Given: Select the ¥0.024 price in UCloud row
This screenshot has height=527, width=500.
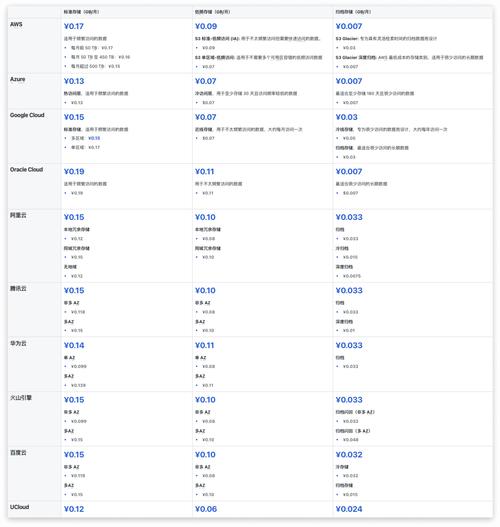Looking at the screenshot, I should [x=349, y=509].
